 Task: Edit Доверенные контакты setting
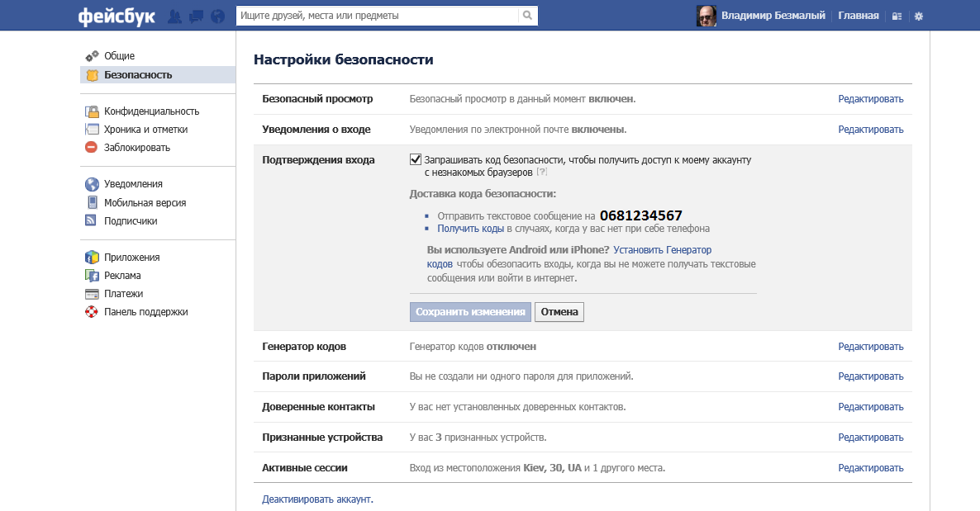(871, 407)
